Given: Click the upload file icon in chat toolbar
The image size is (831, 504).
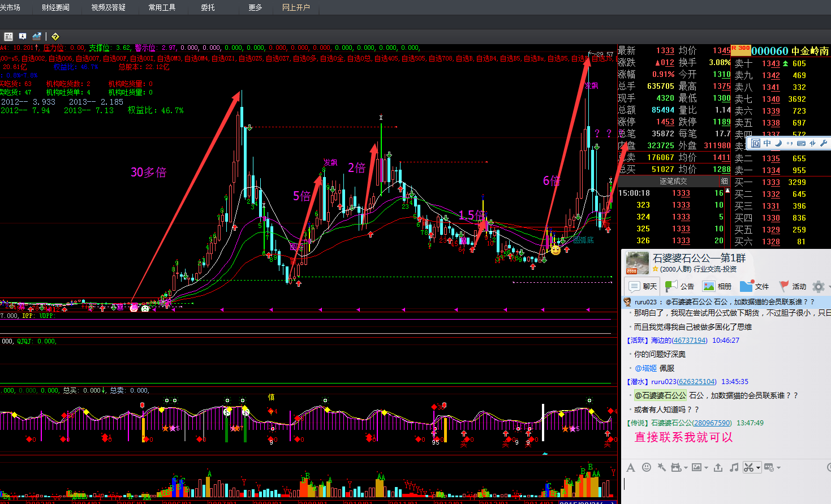Looking at the screenshot, I should tap(718, 467).
